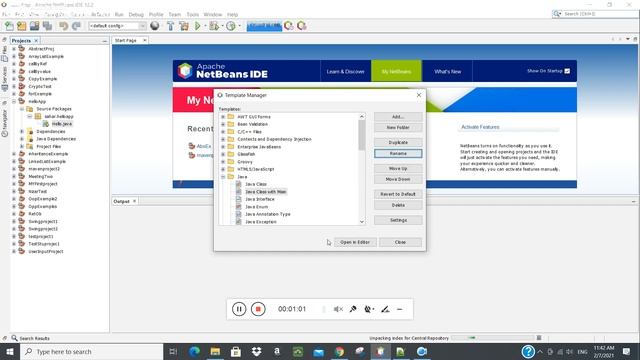This screenshot has height=360, width=640.
Task: Click the Save All toolbar icon
Action: coord(47,26)
